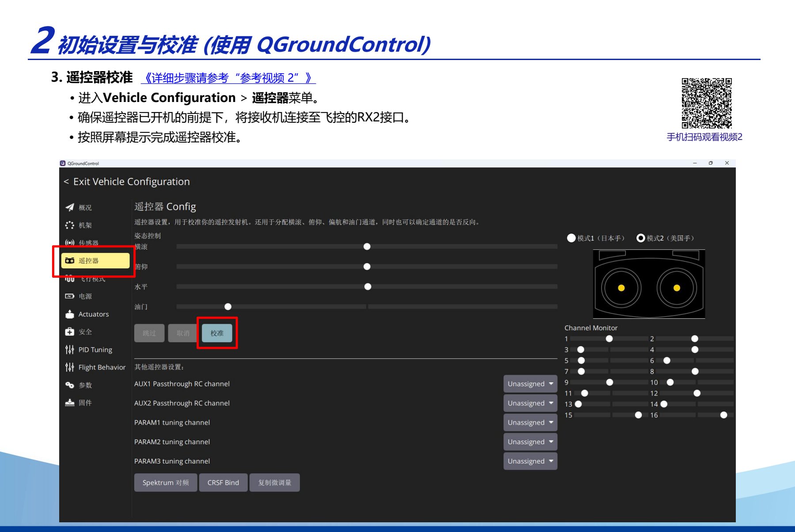The height and width of the screenshot is (532, 795).
Task: Open the 参考视频 2 detailed steps link
Action: [x=228, y=78]
